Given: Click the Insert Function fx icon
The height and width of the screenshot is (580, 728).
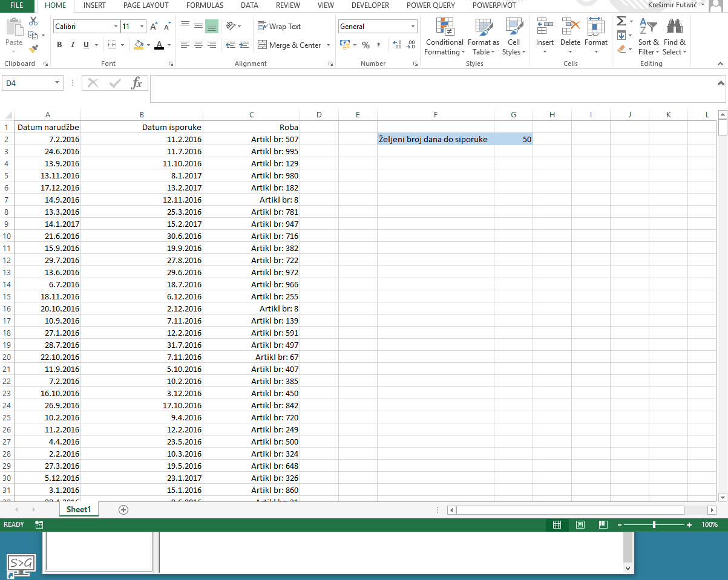Looking at the screenshot, I should coord(137,83).
